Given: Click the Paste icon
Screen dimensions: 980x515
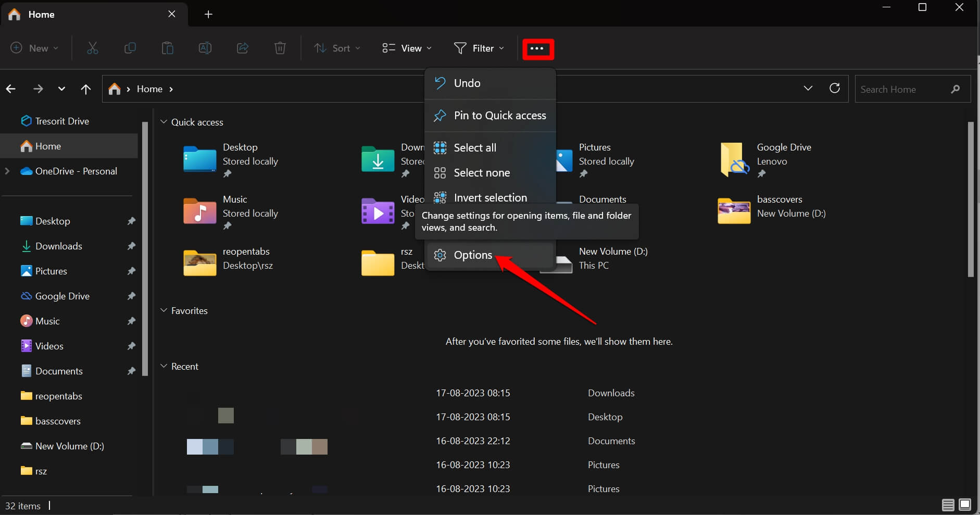Looking at the screenshot, I should 167,48.
